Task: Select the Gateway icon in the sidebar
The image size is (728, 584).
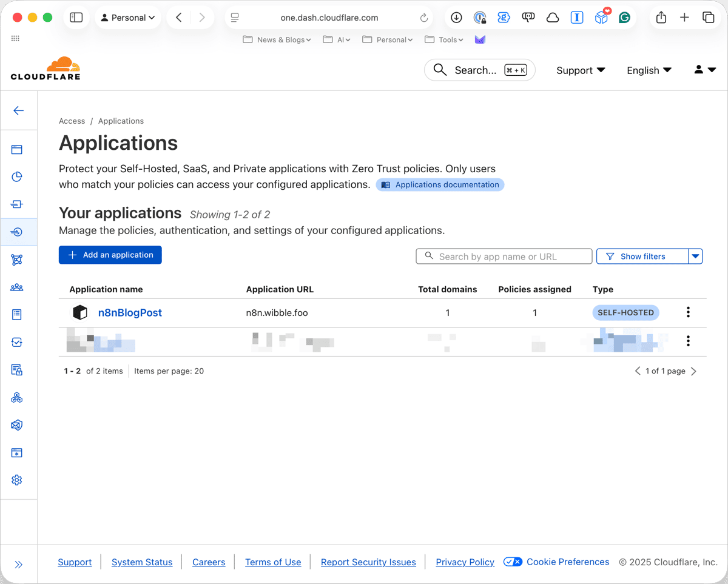Action: point(17,204)
